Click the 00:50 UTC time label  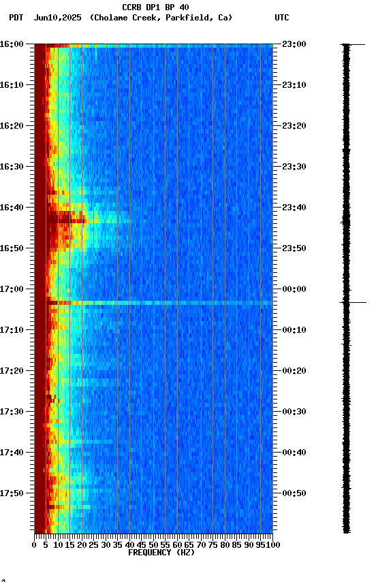click(294, 493)
